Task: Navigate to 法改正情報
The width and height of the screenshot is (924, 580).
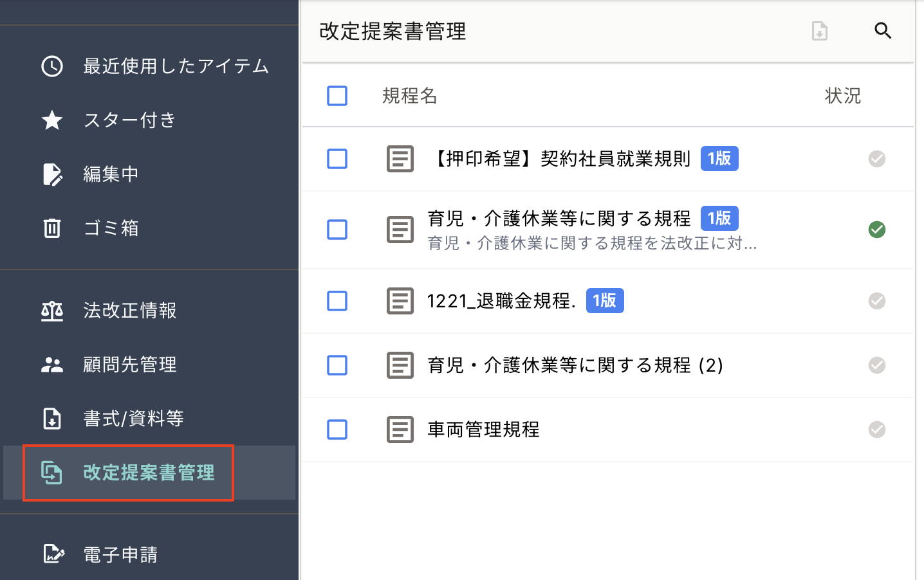Action: pyautogui.click(x=129, y=311)
